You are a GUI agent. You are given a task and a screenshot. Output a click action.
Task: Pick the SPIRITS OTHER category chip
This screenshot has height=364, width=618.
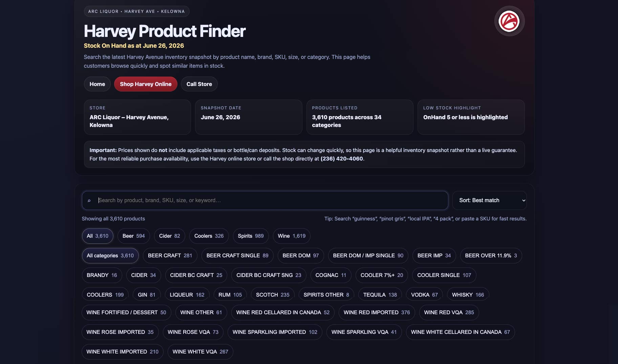326,294
